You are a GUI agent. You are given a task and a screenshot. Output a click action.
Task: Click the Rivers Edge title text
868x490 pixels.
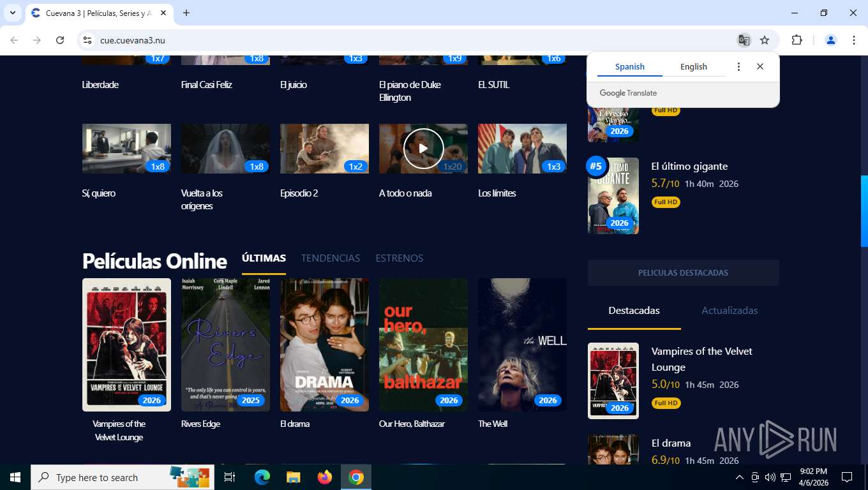pos(200,424)
